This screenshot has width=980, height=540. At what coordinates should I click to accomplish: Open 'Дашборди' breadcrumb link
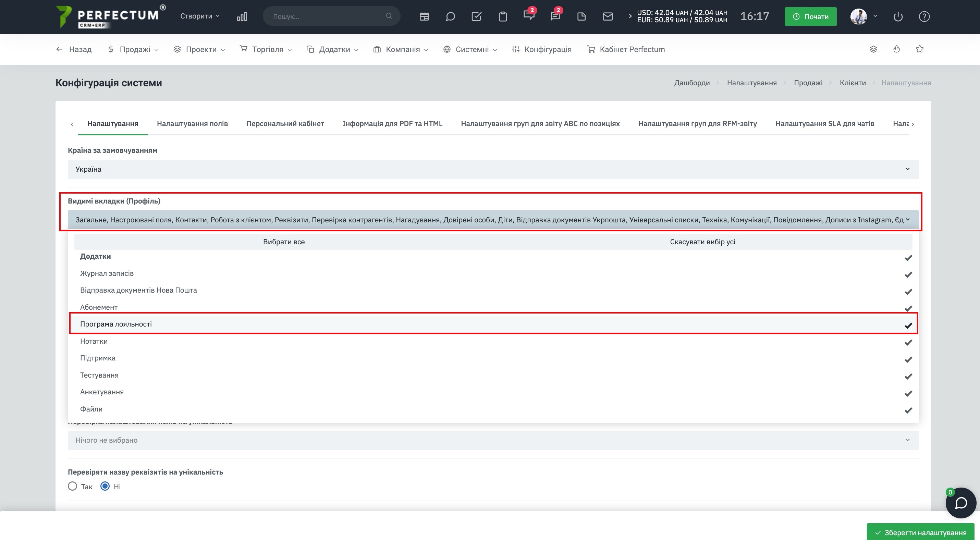pyautogui.click(x=691, y=83)
